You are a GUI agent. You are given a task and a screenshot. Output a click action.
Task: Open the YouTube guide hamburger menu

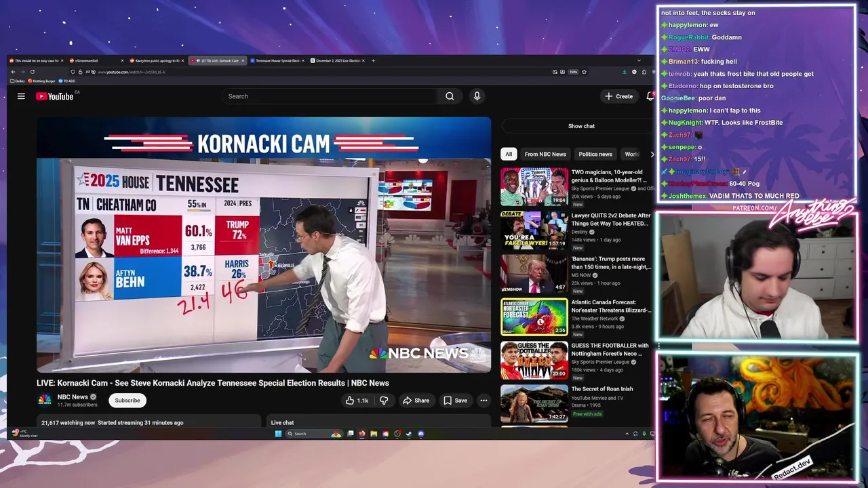point(21,96)
